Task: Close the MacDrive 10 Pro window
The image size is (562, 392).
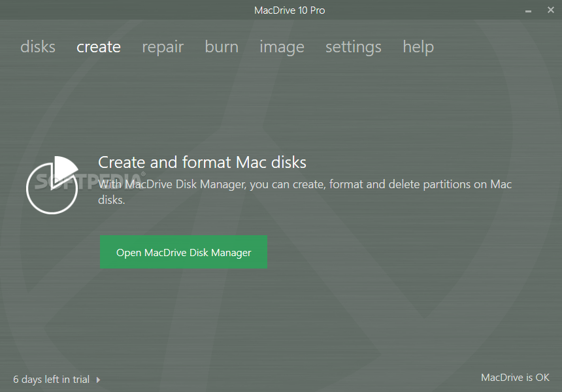Action: click(551, 10)
